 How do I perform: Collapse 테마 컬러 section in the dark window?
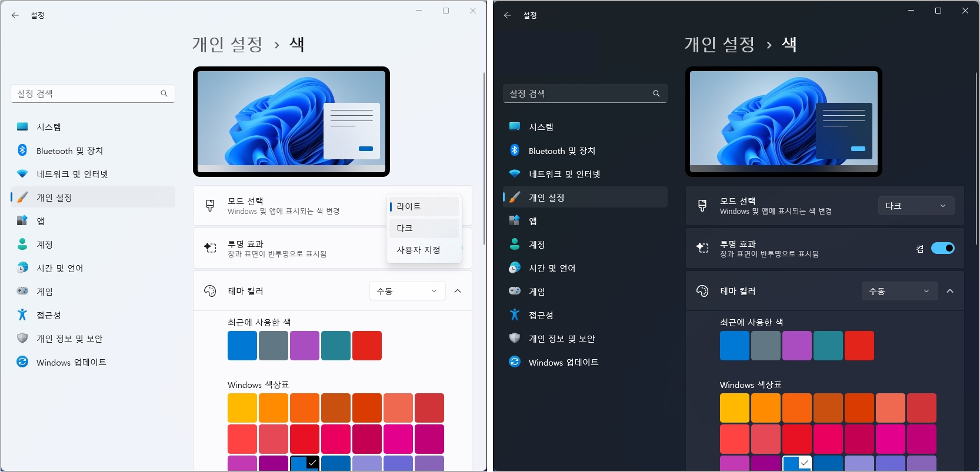point(950,291)
